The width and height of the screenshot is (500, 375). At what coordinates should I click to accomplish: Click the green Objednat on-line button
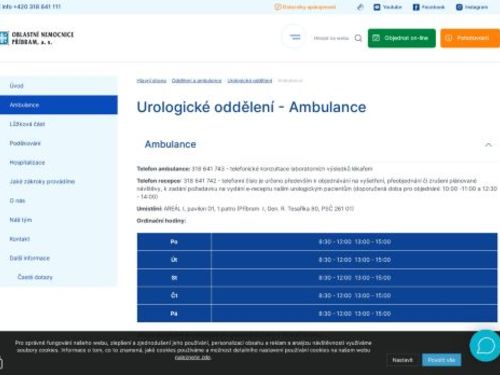tap(402, 38)
